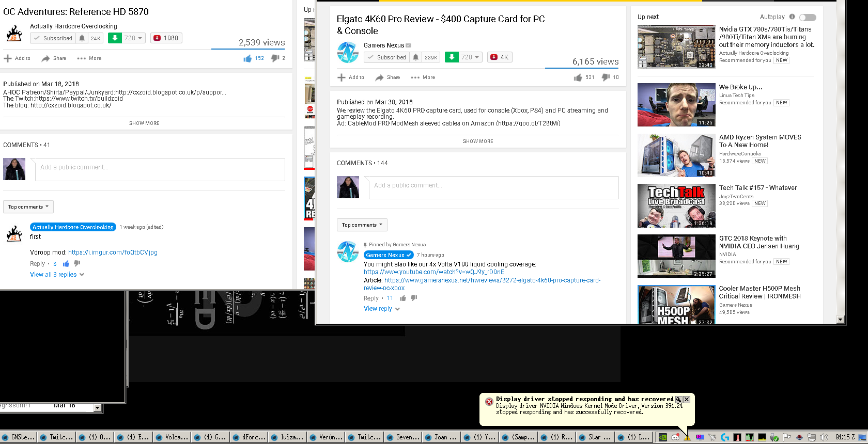The height and width of the screenshot is (444, 868).
Task: Click the yellow warning tray icon
Action: pyautogui.click(x=687, y=438)
